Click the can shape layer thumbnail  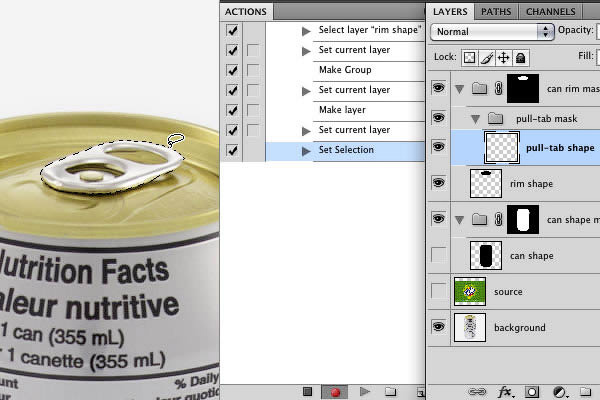tap(486, 255)
